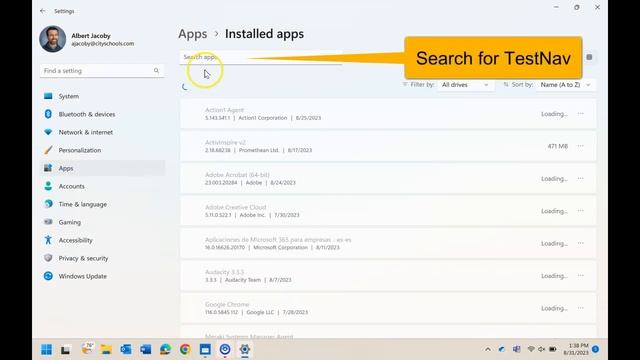The width and height of the screenshot is (640, 360).
Task: Open the more options menu for Adobe Acrobat (64-bit)
Action: coord(580,179)
